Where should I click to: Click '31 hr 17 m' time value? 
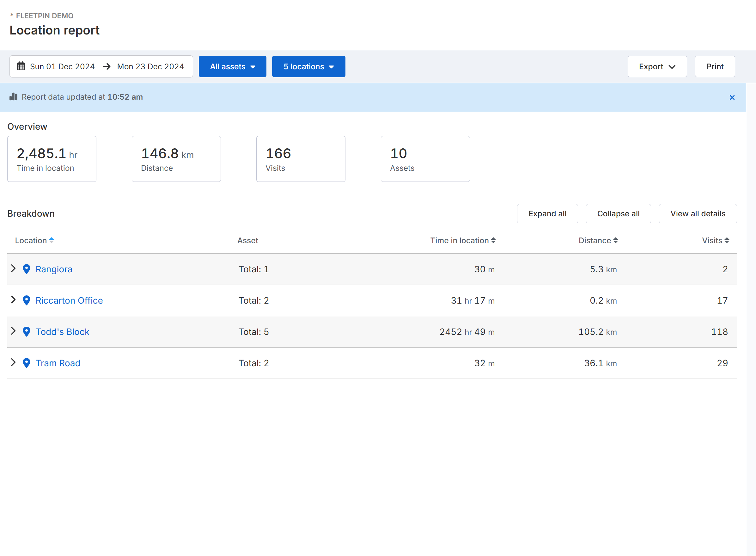tap(473, 300)
